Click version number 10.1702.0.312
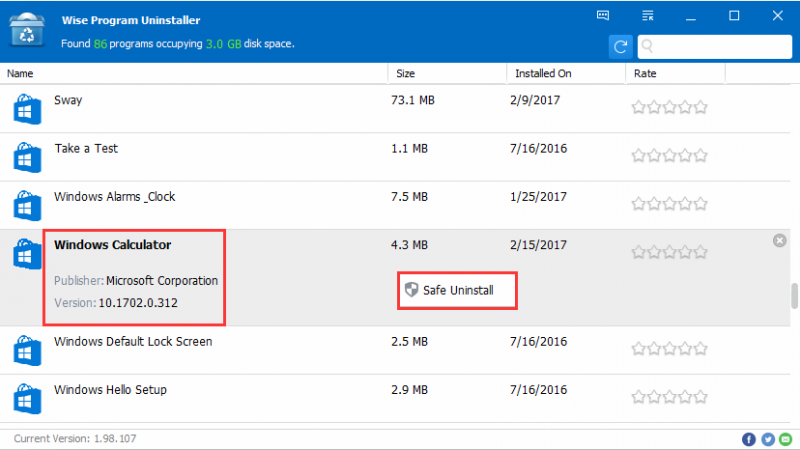 (138, 303)
